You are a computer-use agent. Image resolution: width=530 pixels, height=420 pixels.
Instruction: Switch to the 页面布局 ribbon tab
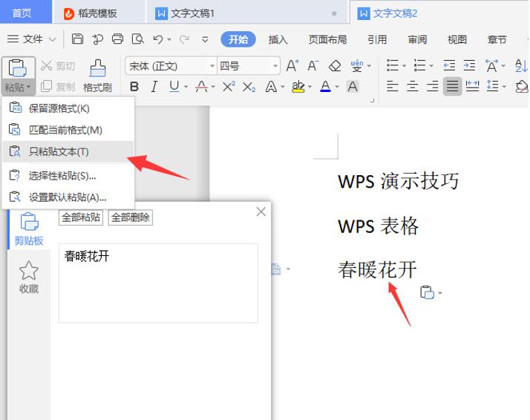click(327, 39)
